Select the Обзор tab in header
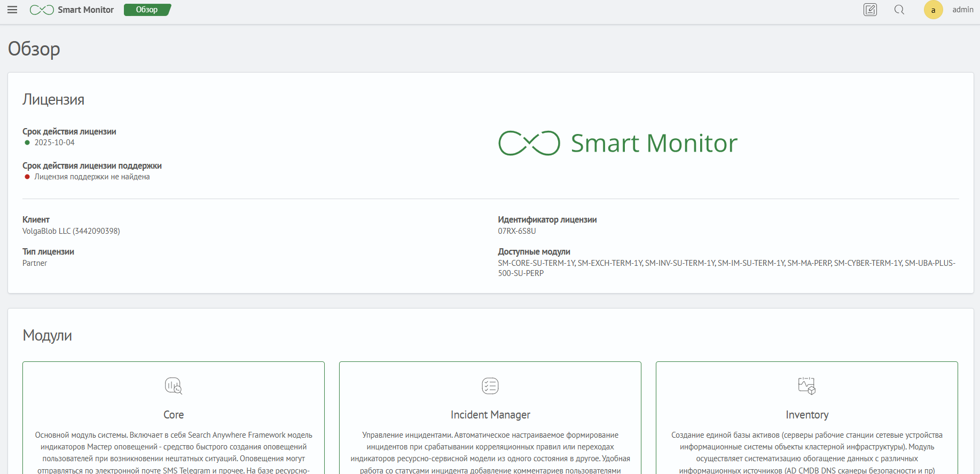Image resolution: width=980 pixels, height=474 pixels. (x=147, y=10)
